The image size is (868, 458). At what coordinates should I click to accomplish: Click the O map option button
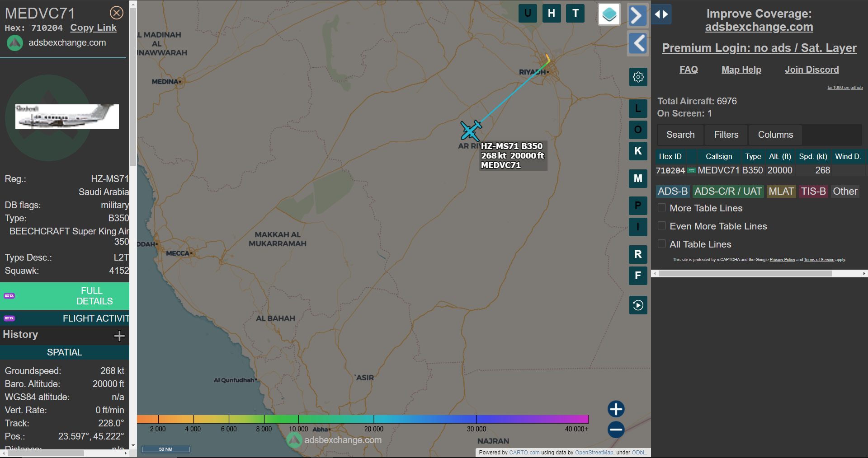pyautogui.click(x=638, y=130)
